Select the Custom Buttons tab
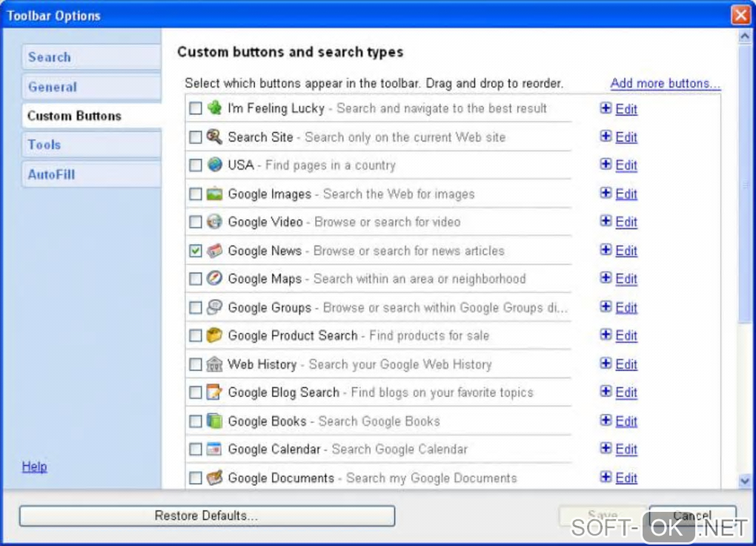 (91, 116)
